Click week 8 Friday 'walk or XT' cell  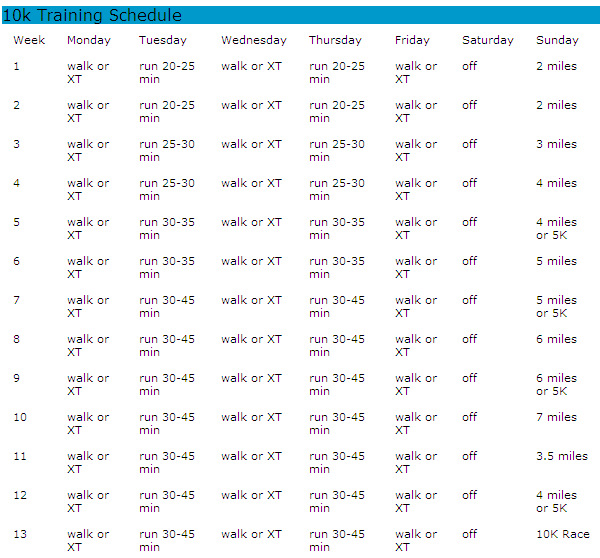[416, 346]
